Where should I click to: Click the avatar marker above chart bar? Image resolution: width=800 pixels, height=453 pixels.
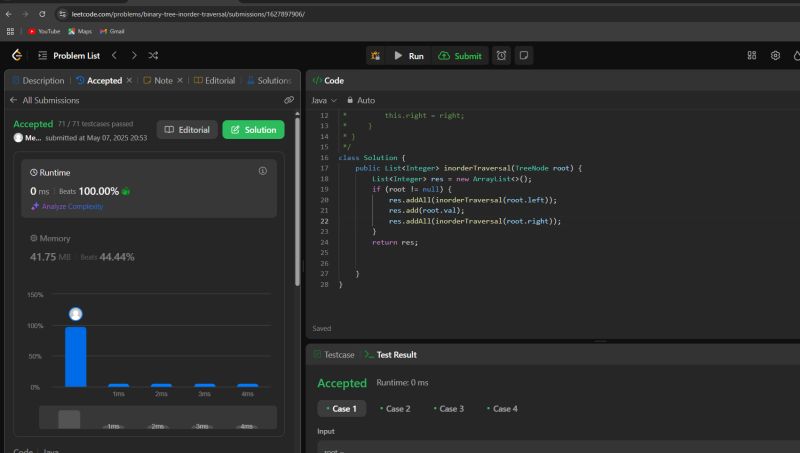[x=76, y=314]
